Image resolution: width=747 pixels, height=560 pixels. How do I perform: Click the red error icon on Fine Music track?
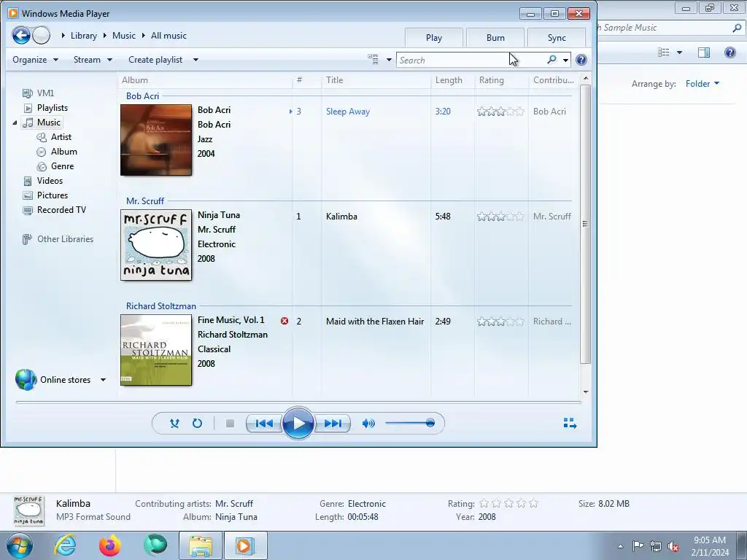click(x=285, y=321)
